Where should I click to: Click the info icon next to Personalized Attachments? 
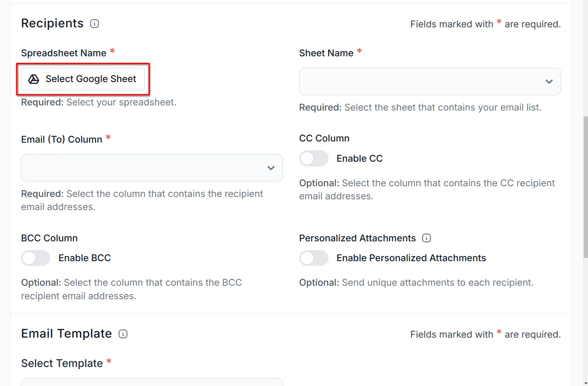426,238
